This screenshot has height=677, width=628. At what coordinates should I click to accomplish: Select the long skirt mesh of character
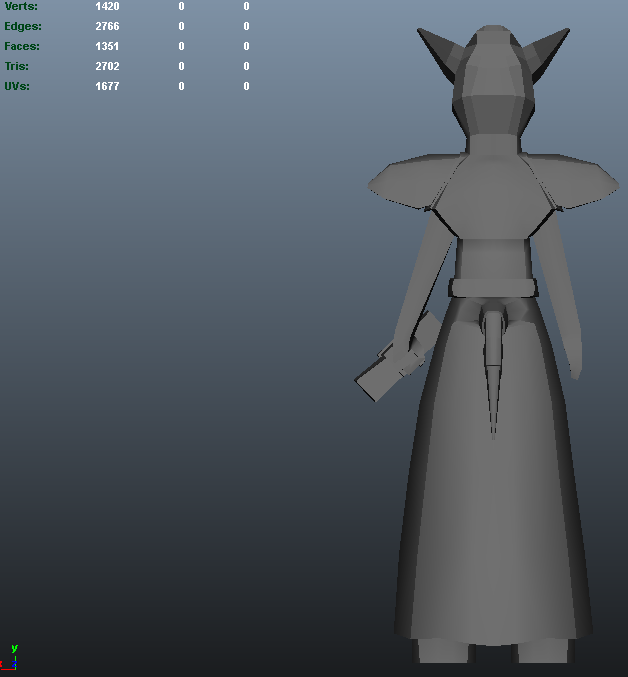493,497
